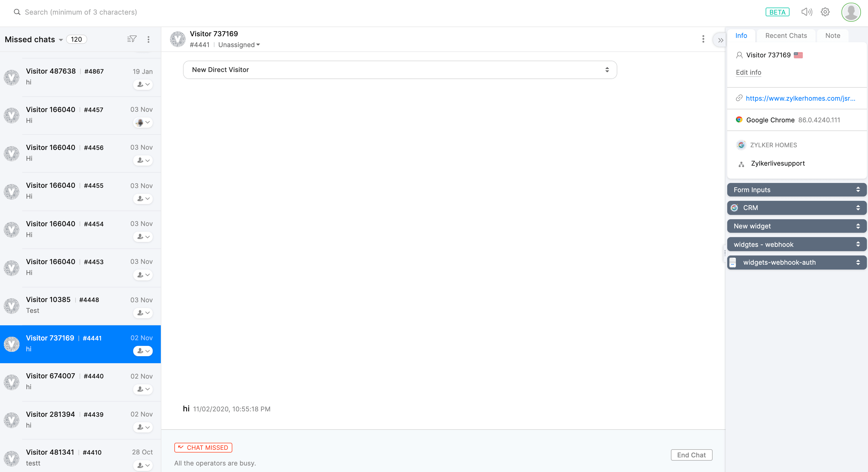Click the sound notification speaker icon
Viewport: 868px width, 472px height.
(806, 12)
